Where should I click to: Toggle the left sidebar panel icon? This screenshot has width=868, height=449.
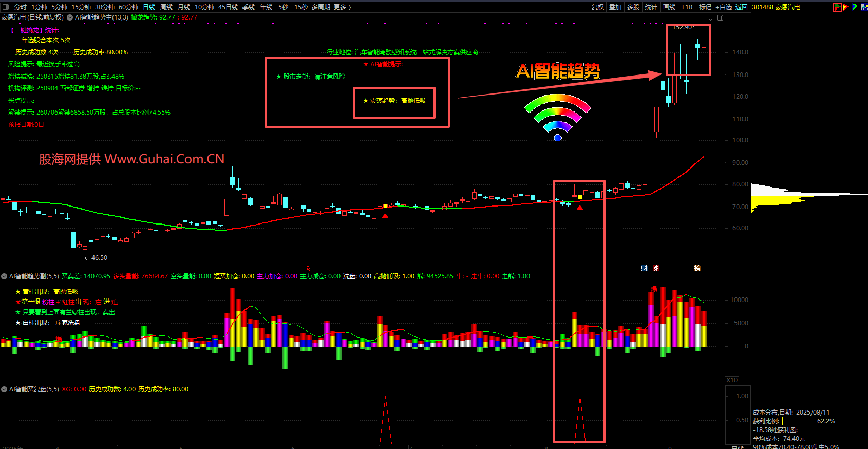pos(6,7)
